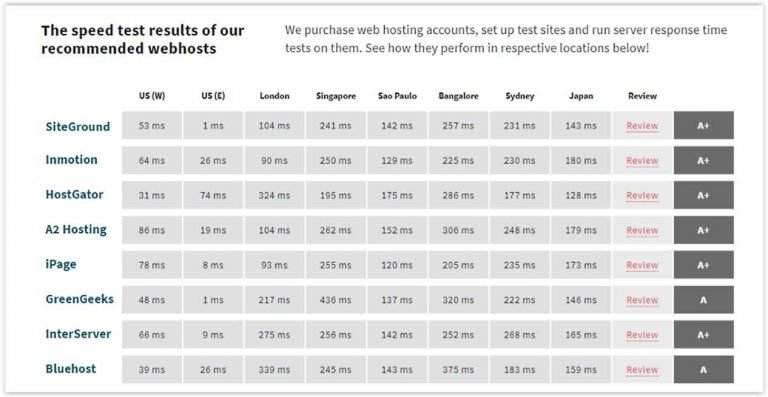Click the GreenGeeks 436 ms Singapore cell
Image resolution: width=768 pixels, height=397 pixels.
[x=336, y=300]
